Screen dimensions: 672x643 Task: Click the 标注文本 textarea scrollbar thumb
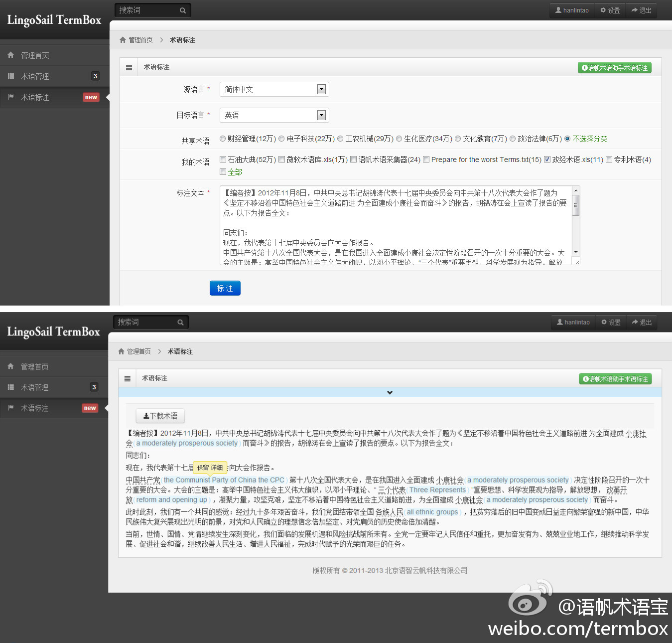(576, 205)
